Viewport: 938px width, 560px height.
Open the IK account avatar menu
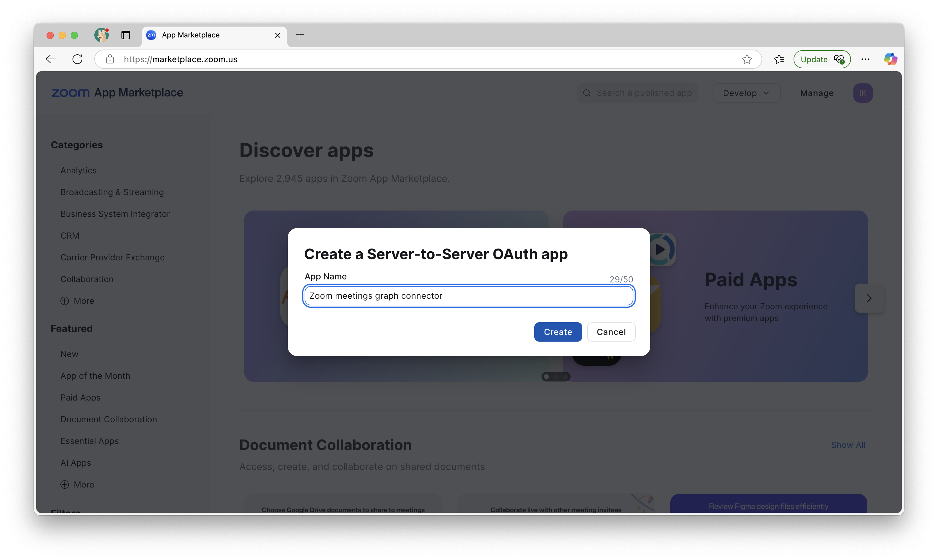[x=863, y=93]
